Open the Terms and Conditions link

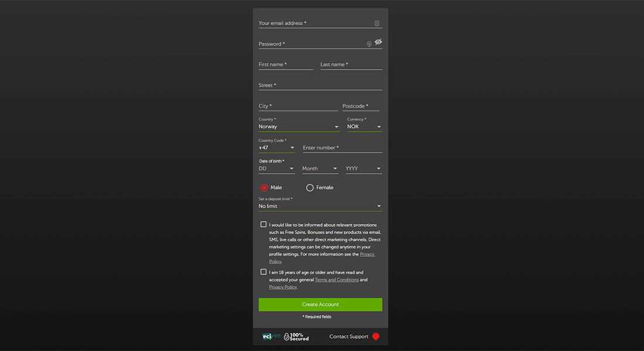pyautogui.click(x=337, y=279)
